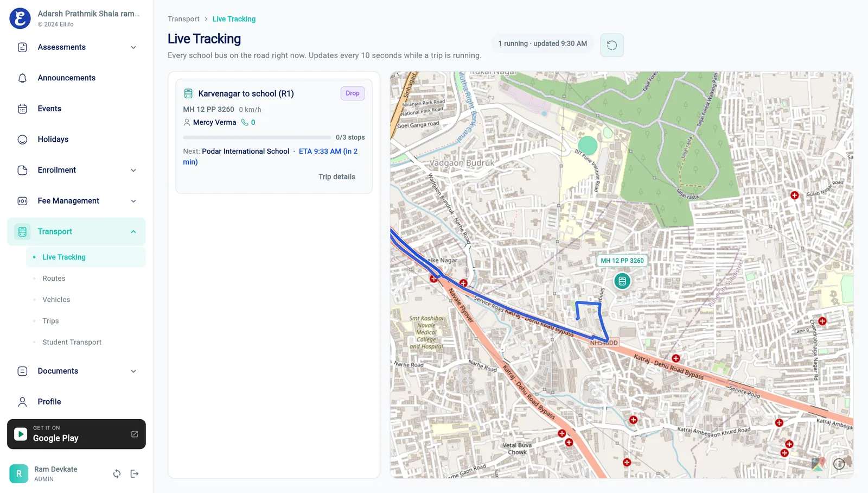Viewport: 868px width, 493px height.
Task: Click the Transport sidebar bus icon
Action: click(x=22, y=232)
